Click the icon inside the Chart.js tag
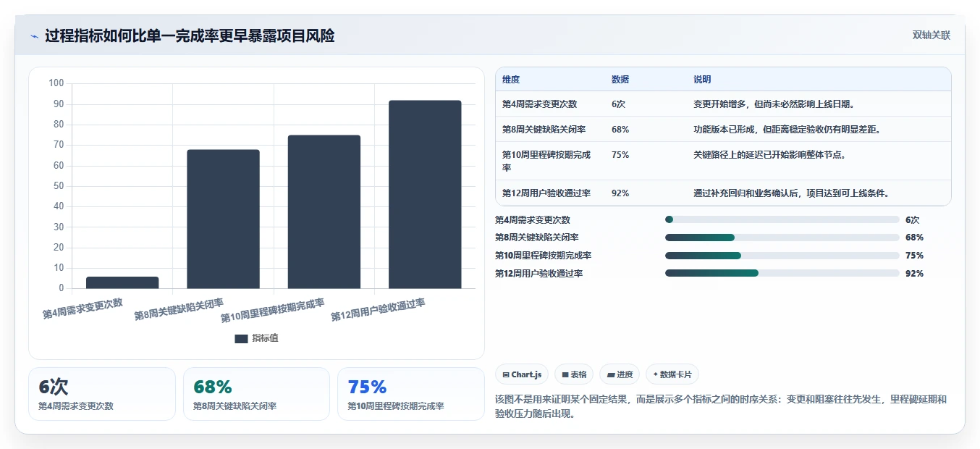 pyautogui.click(x=506, y=375)
